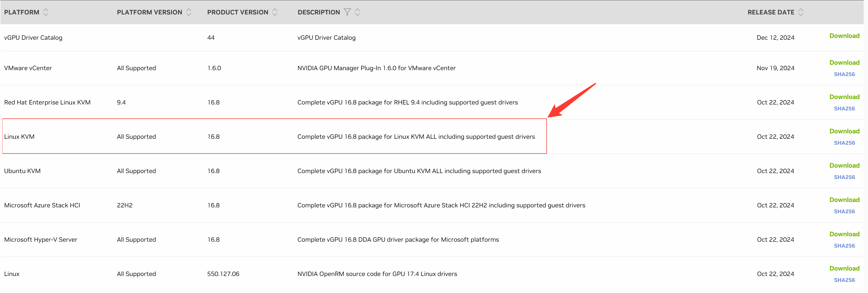Sort table by Platform column arrows

[46, 12]
